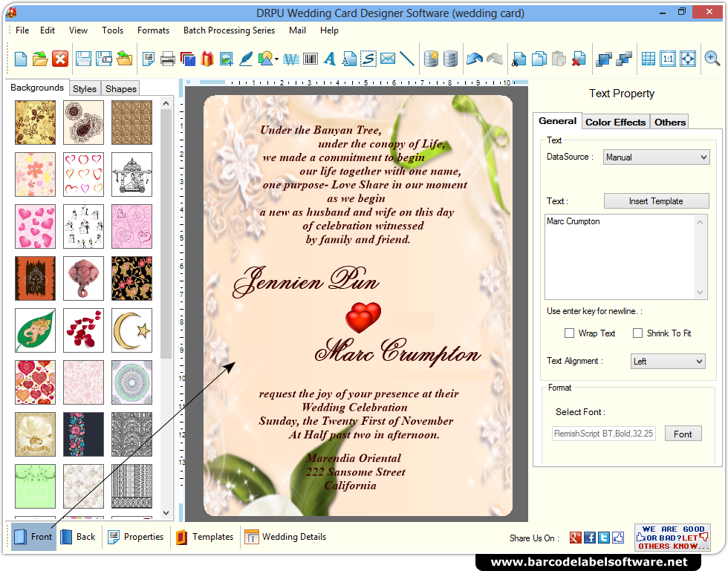
Task: Enable the Shrink To Fit checkbox
Action: tap(638, 333)
